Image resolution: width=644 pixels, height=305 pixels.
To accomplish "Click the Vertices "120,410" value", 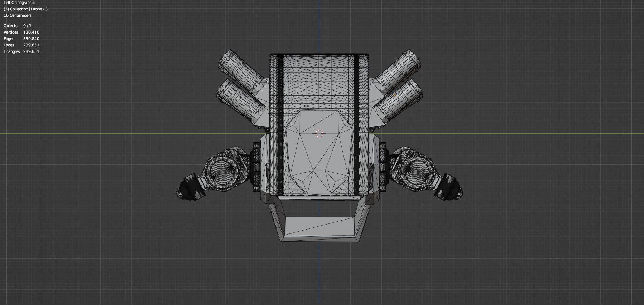I will pyautogui.click(x=31, y=32).
